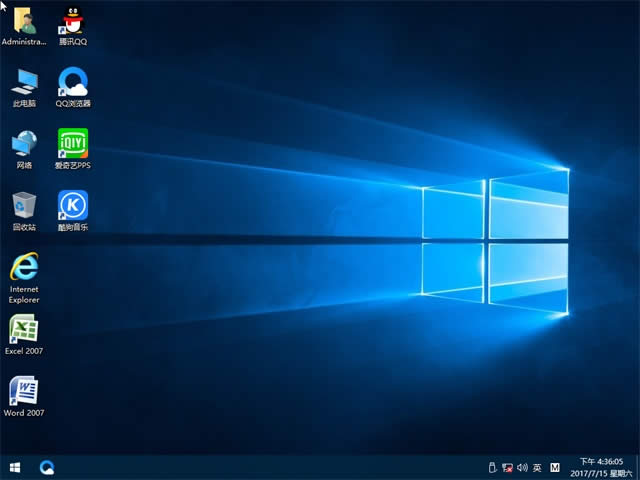Open the Windows Start menu
Screen dimensions: 640x480
pos(15,467)
